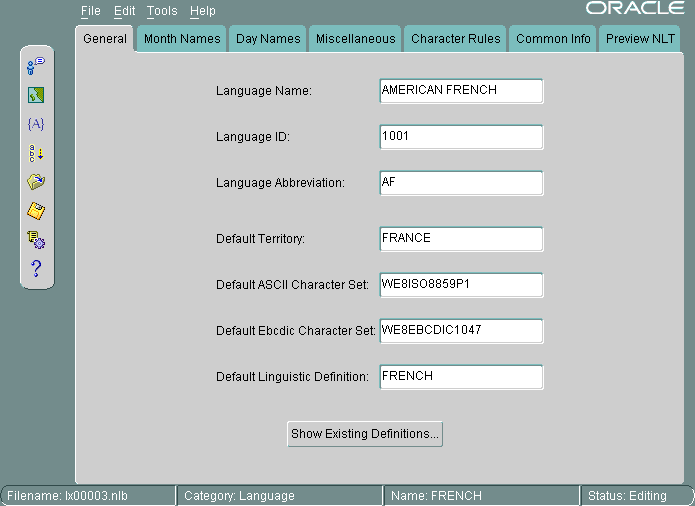This screenshot has height=506, width=695.
Task: Open the Linguistic Sort abc icon
Action: pos(36,153)
